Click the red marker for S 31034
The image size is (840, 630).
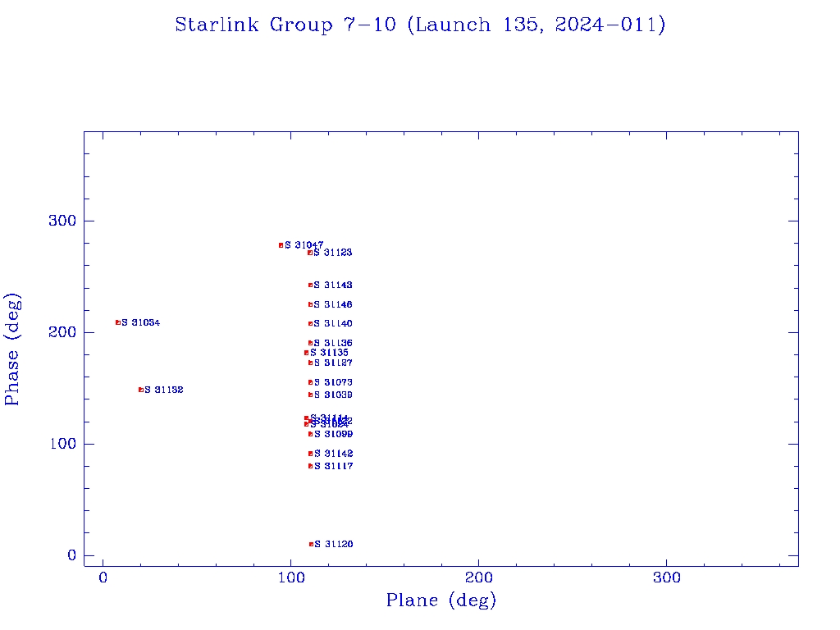click(x=118, y=322)
